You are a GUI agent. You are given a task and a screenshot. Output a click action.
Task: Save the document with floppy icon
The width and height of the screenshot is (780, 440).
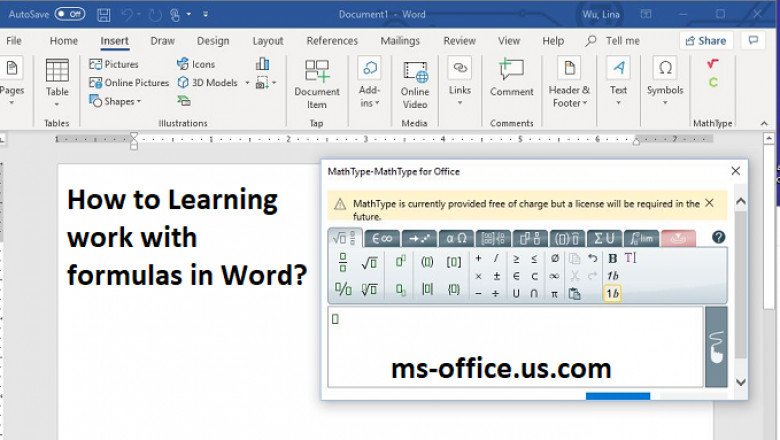(x=103, y=15)
